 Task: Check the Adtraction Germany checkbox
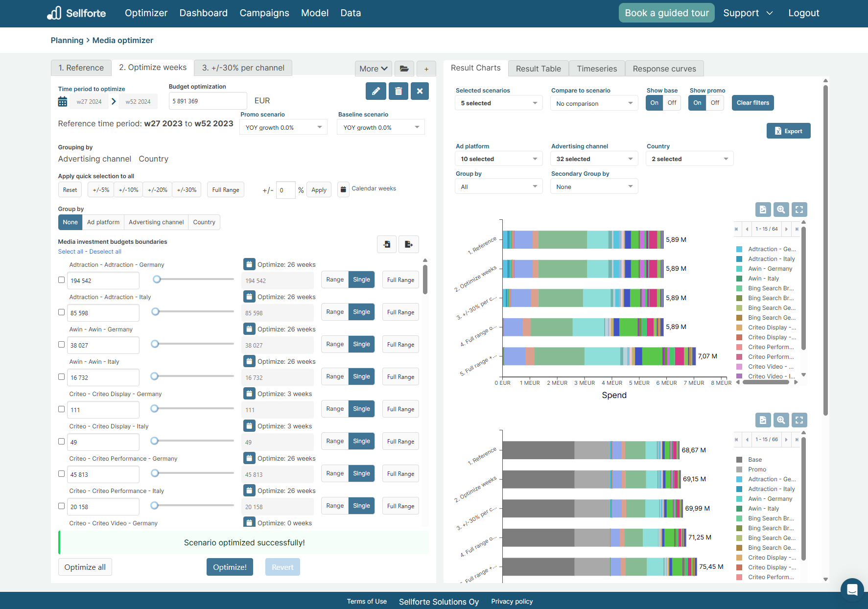tap(61, 280)
